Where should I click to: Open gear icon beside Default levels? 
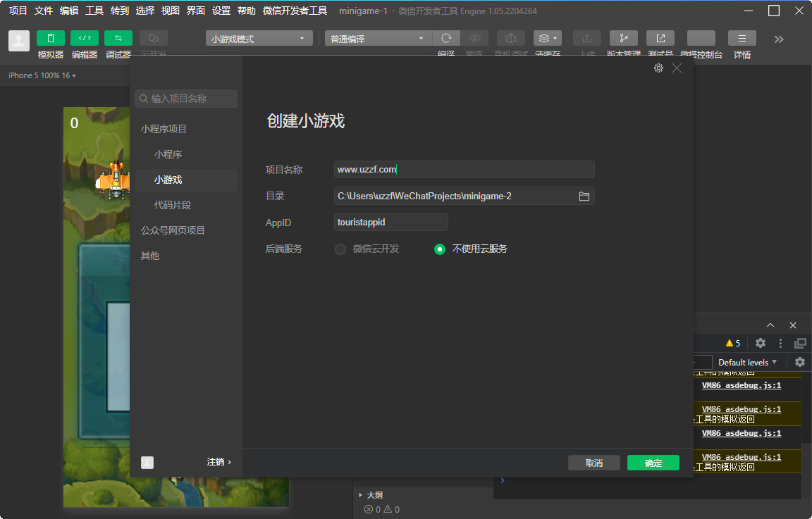tap(800, 362)
